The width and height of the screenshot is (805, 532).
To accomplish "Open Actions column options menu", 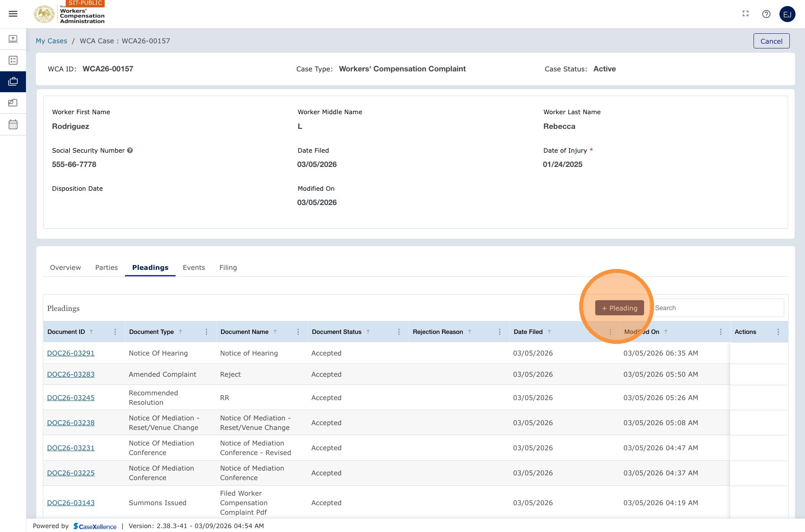I will pos(778,332).
